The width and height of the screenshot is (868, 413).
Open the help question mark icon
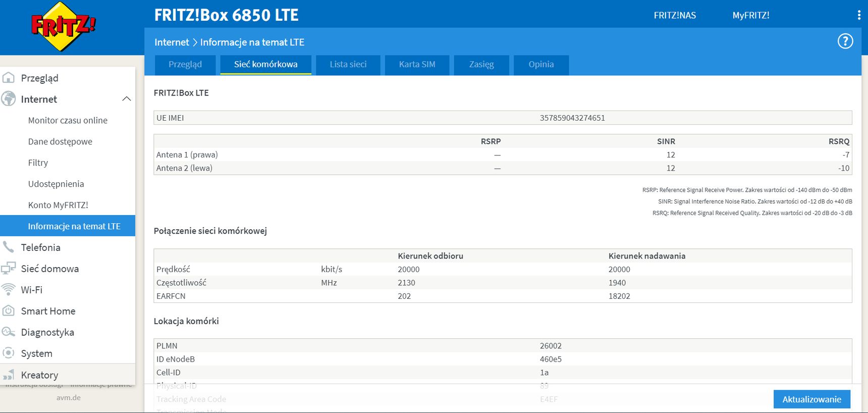845,41
